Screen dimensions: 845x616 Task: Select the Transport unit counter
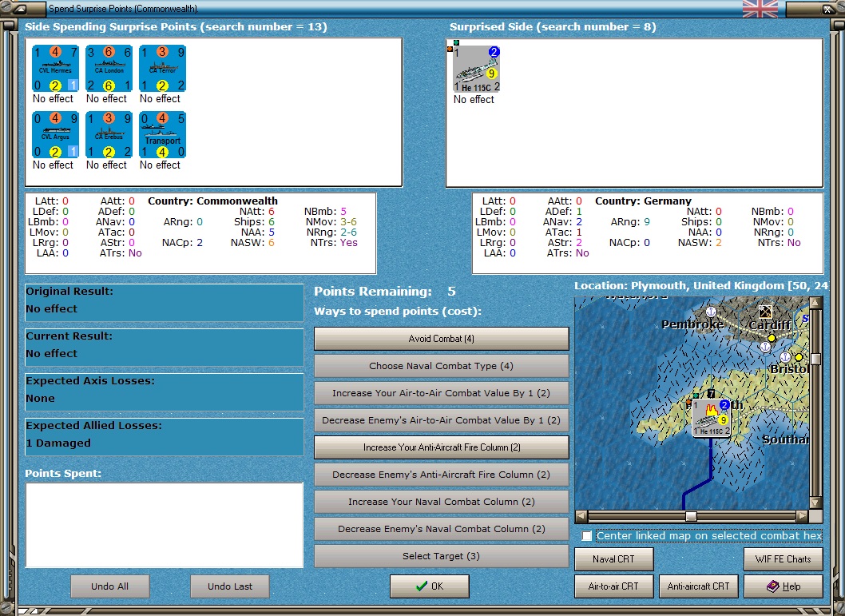[x=162, y=135]
